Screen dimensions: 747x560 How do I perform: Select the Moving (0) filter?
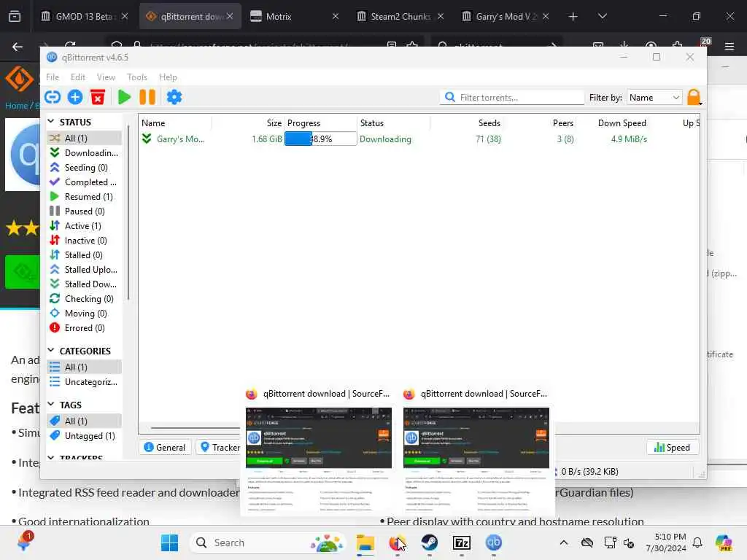[x=85, y=314]
